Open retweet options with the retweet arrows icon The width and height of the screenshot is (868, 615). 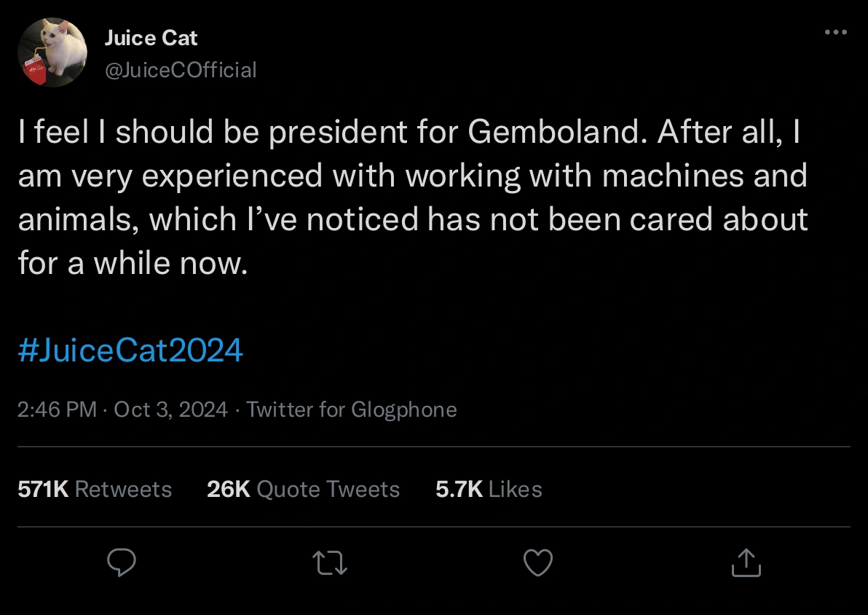(330, 563)
